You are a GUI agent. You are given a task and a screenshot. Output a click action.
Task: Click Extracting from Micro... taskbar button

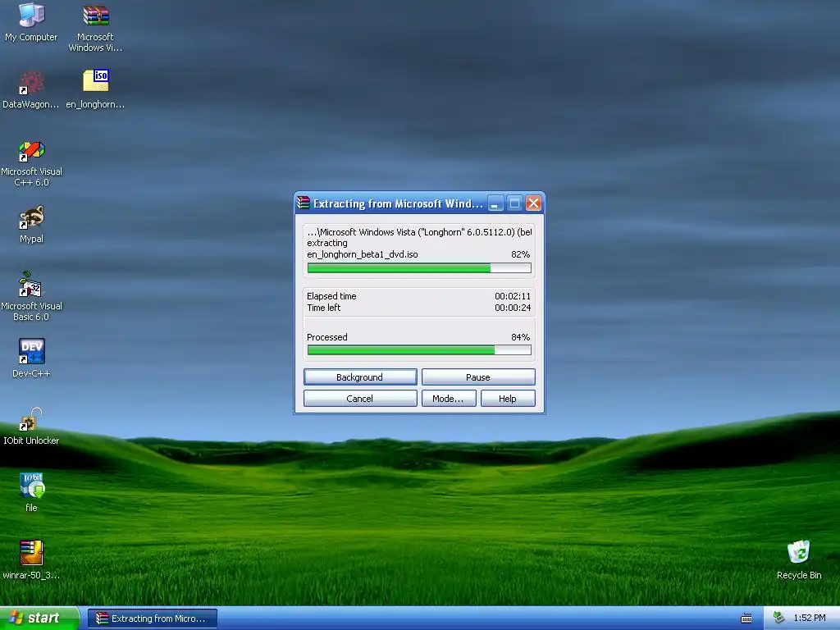[153, 619]
